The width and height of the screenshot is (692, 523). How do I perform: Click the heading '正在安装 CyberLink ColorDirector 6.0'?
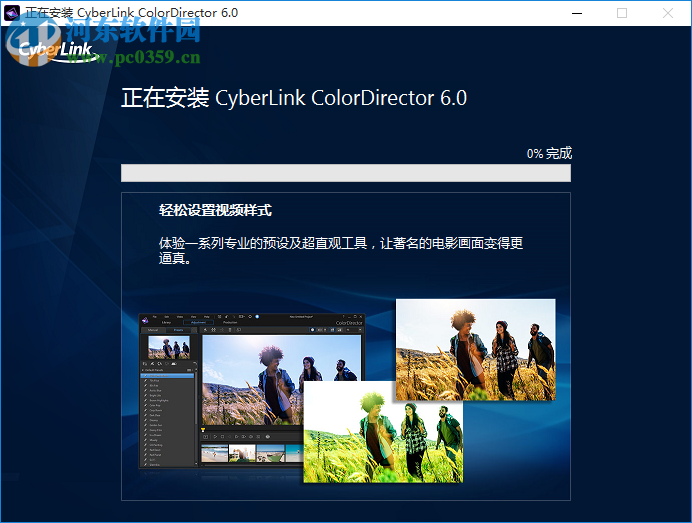click(294, 98)
